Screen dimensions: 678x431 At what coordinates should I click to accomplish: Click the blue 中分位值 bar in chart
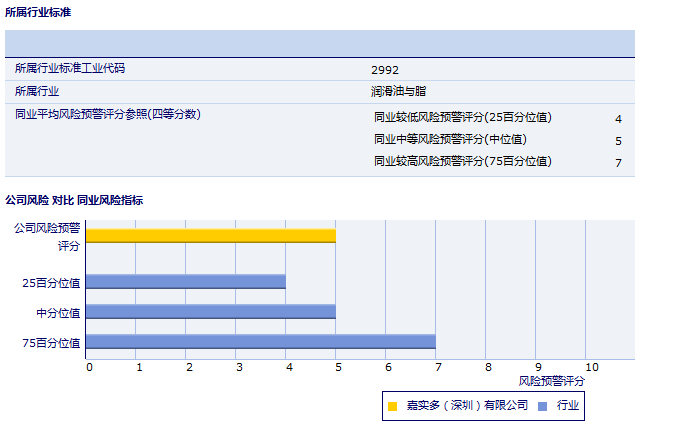coord(210,312)
